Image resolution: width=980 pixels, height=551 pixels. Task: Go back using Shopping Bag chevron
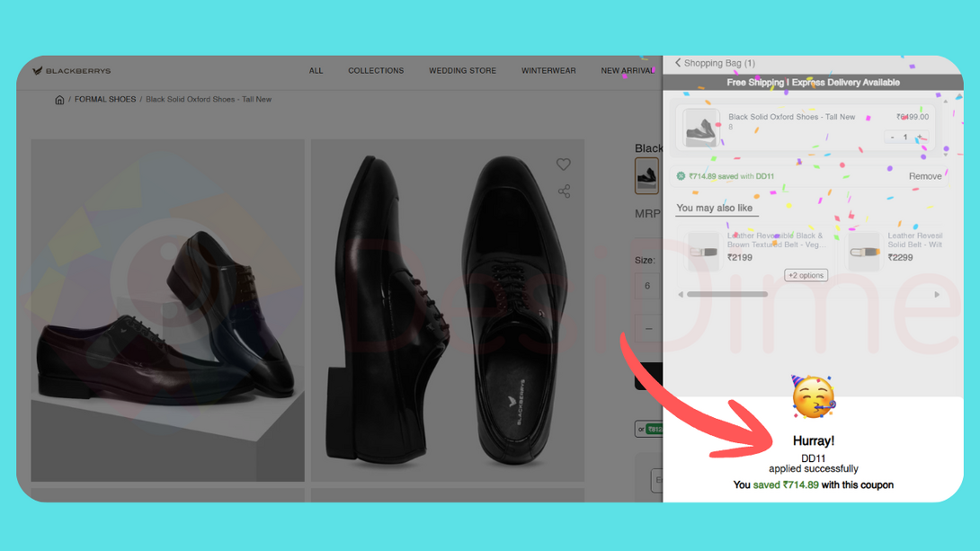[678, 63]
